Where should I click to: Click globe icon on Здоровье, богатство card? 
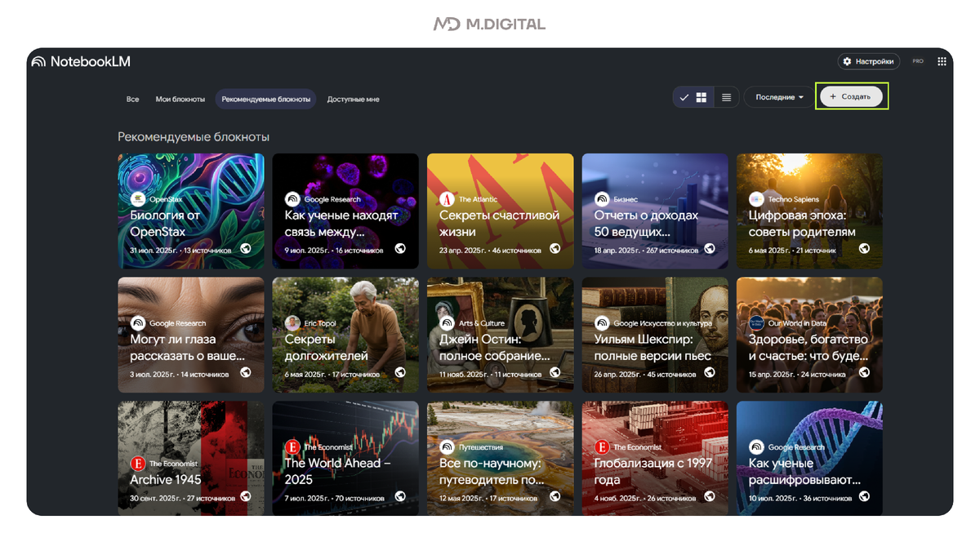(864, 373)
